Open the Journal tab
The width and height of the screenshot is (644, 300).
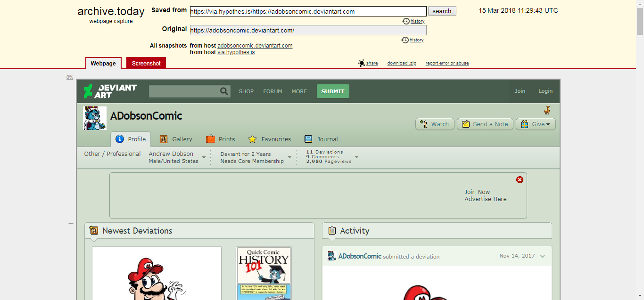pos(321,139)
